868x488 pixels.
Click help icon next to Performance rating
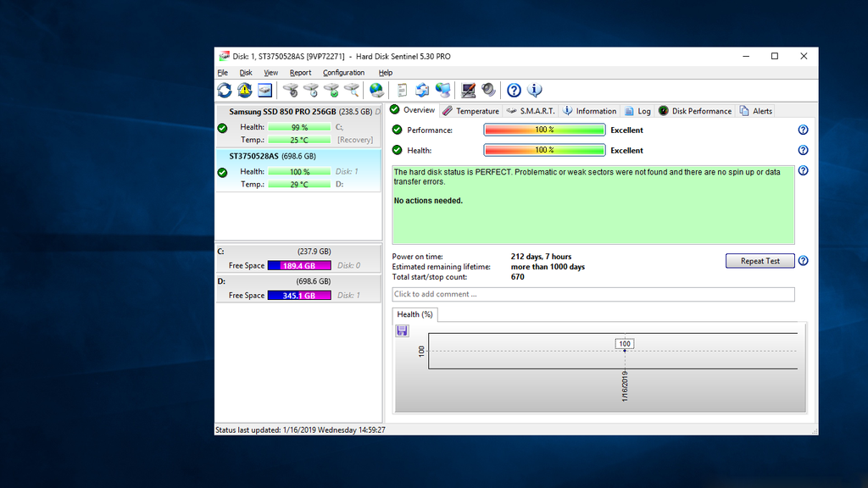pos(803,130)
